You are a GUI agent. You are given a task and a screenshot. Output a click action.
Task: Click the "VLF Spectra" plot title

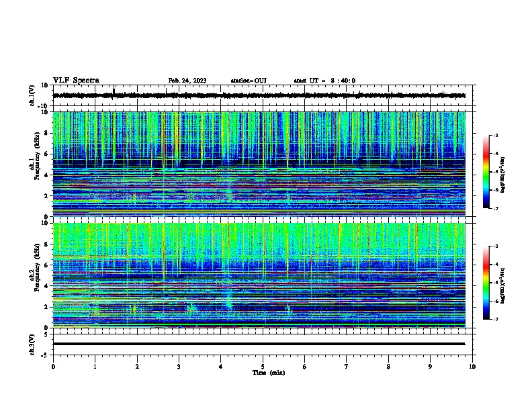tap(76, 81)
